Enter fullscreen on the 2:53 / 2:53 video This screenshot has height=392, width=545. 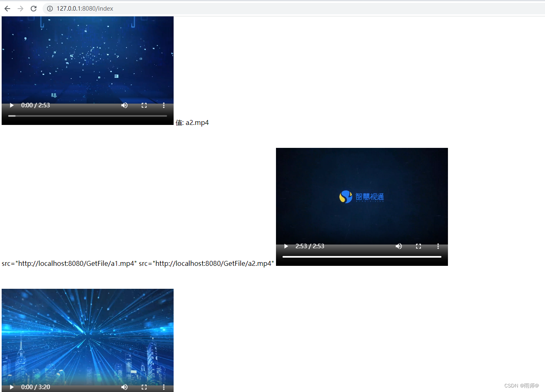pos(418,246)
